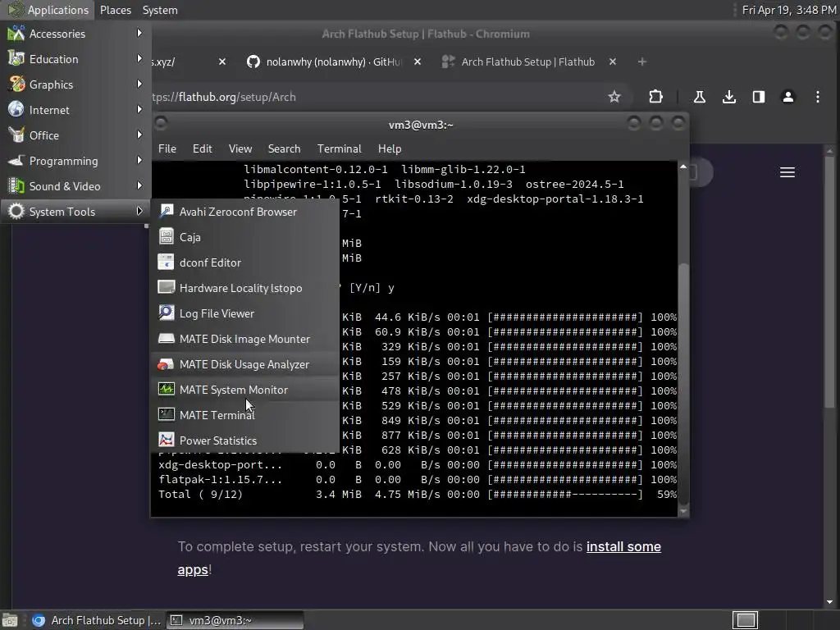The height and width of the screenshot is (630, 840).
Task: Click the panel clock showing Fri Apr 19
Action: (x=788, y=10)
